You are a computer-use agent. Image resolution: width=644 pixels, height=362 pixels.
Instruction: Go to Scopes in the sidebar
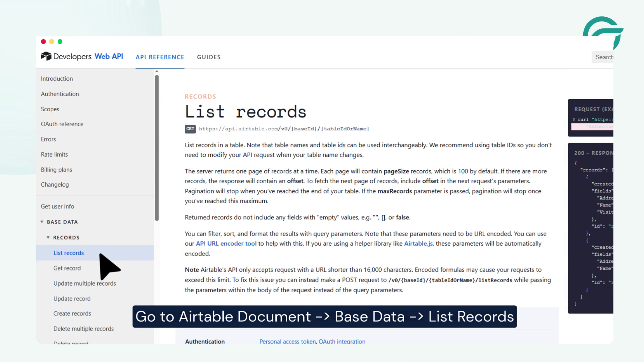(50, 109)
